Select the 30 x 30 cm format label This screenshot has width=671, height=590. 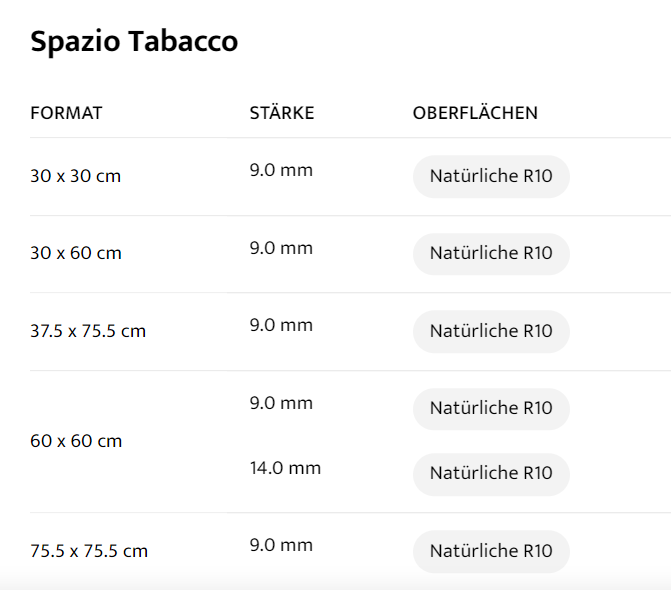click(x=76, y=176)
